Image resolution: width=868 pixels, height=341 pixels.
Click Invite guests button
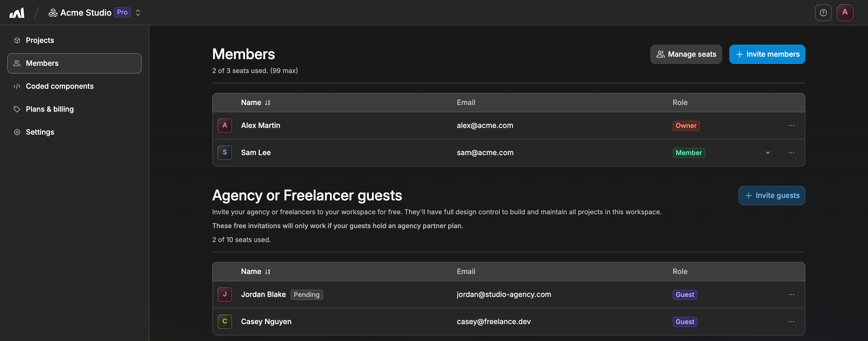[x=772, y=196]
